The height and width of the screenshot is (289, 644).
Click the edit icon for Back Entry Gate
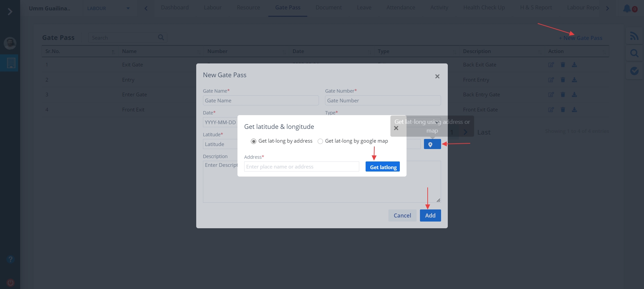pos(551,95)
